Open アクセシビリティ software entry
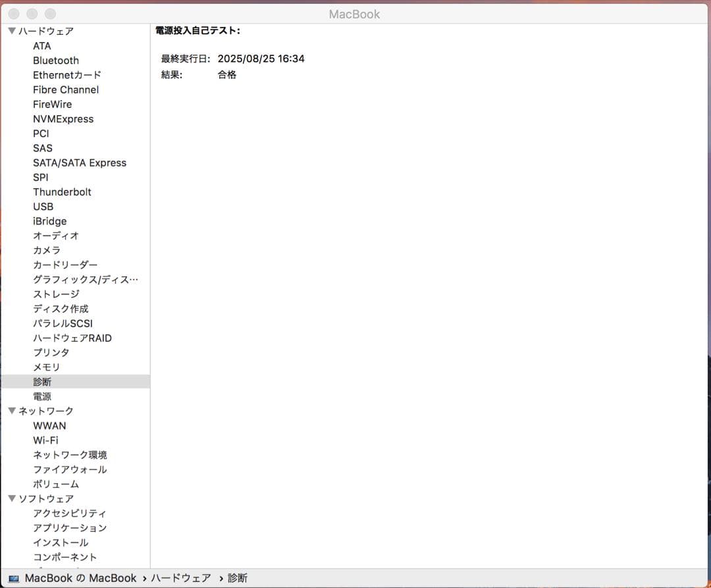 pyautogui.click(x=69, y=513)
